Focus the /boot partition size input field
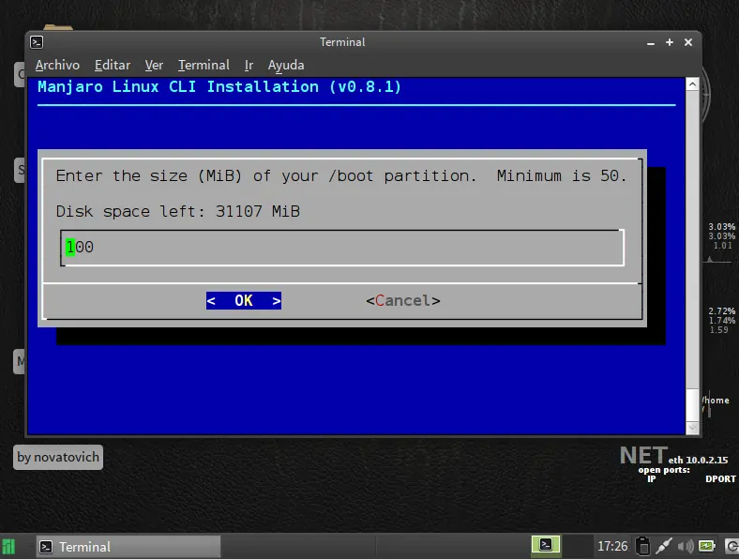The image size is (739, 560). tap(342, 248)
